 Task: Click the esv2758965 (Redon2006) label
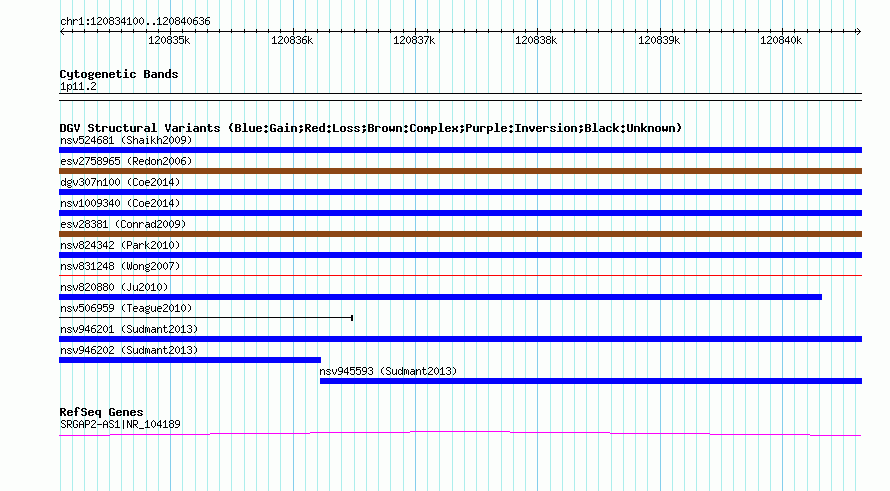pos(126,161)
